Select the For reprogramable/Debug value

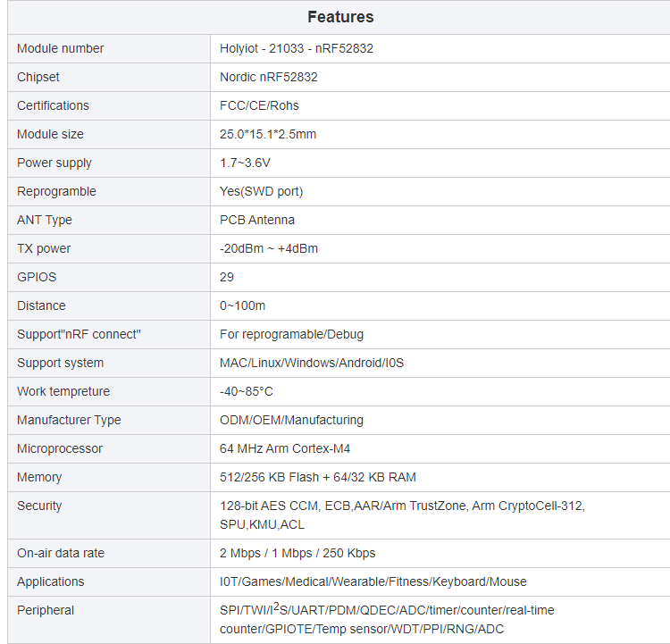292,334
